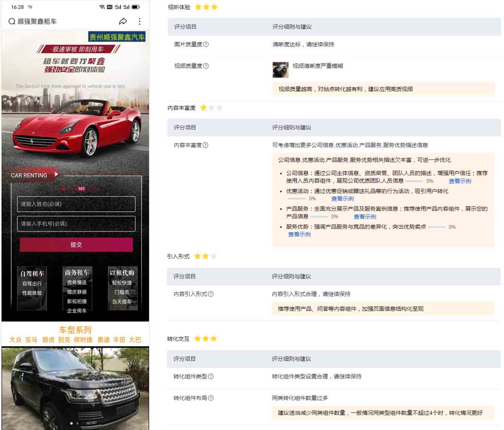Click help icon next to 图片质量度
Viewport: 504px width, 430px height.
206,44
